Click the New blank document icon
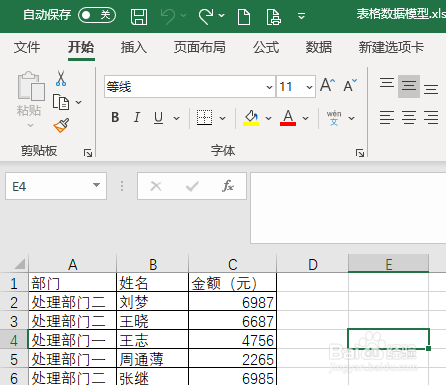 pos(244,17)
